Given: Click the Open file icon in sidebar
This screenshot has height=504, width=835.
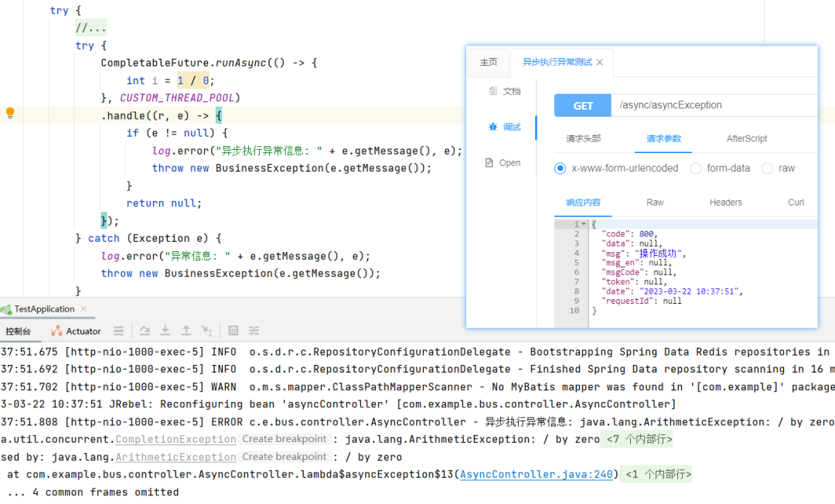Looking at the screenshot, I should [489, 163].
